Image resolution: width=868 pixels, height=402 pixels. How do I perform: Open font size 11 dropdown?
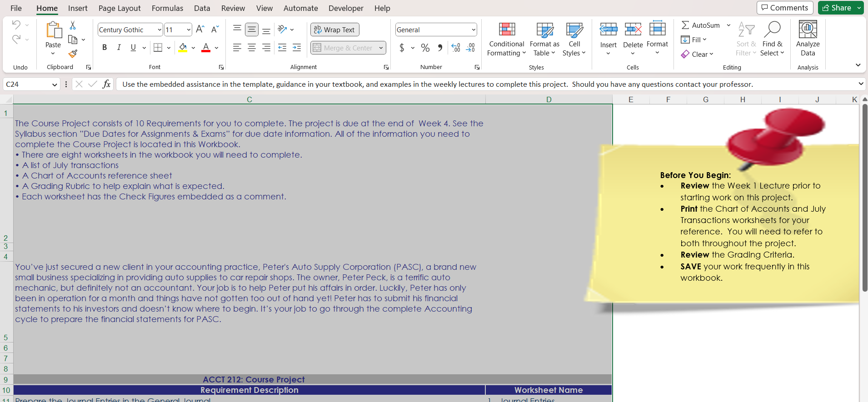189,30
